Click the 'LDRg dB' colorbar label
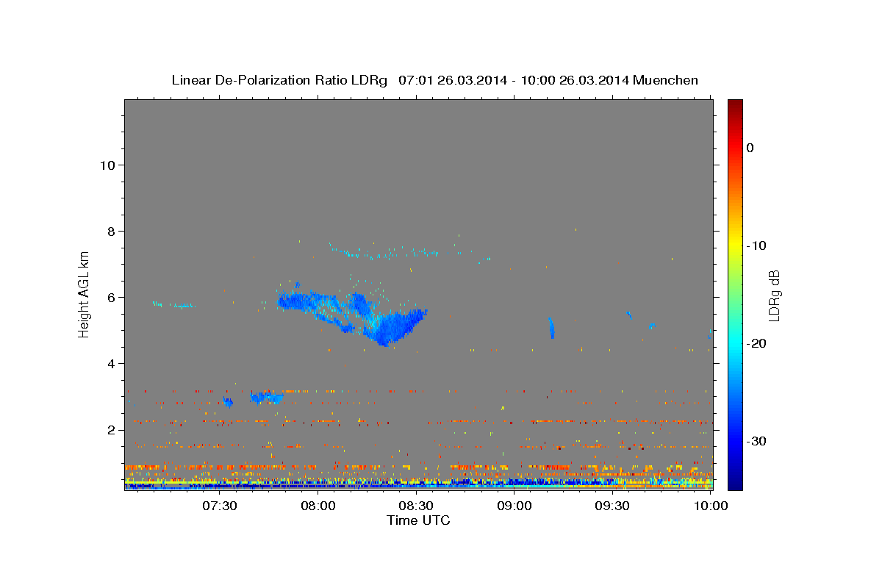 (773, 296)
